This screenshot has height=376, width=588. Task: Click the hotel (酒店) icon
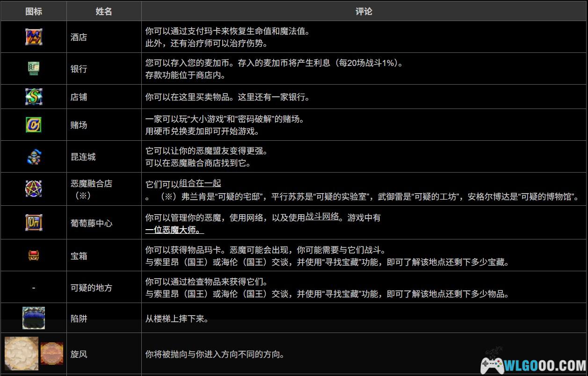[x=34, y=37]
